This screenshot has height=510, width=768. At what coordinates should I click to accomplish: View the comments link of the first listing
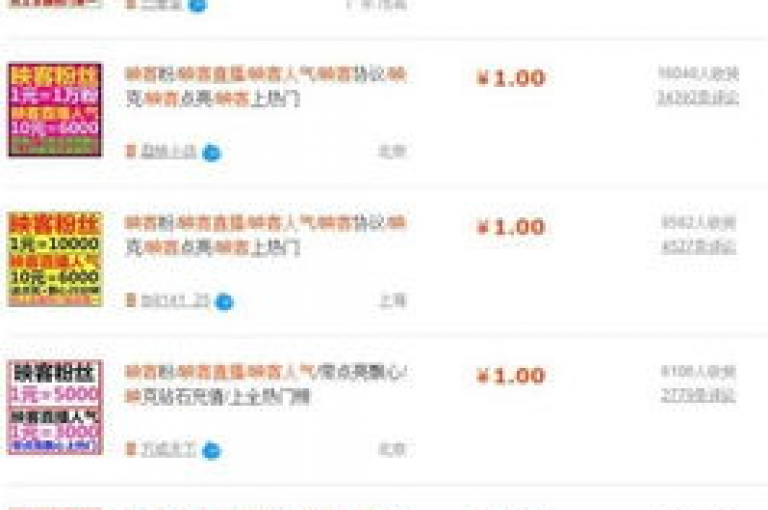697,99
